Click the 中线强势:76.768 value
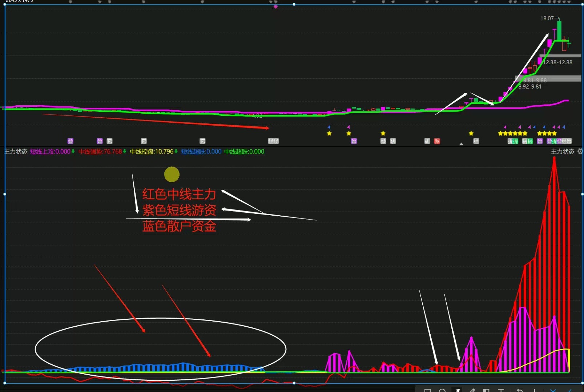 click(100, 151)
